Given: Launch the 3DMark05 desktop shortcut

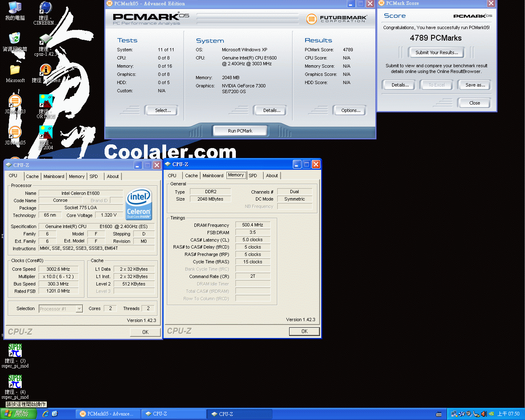Looking at the screenshot, I should coord(15,135).
